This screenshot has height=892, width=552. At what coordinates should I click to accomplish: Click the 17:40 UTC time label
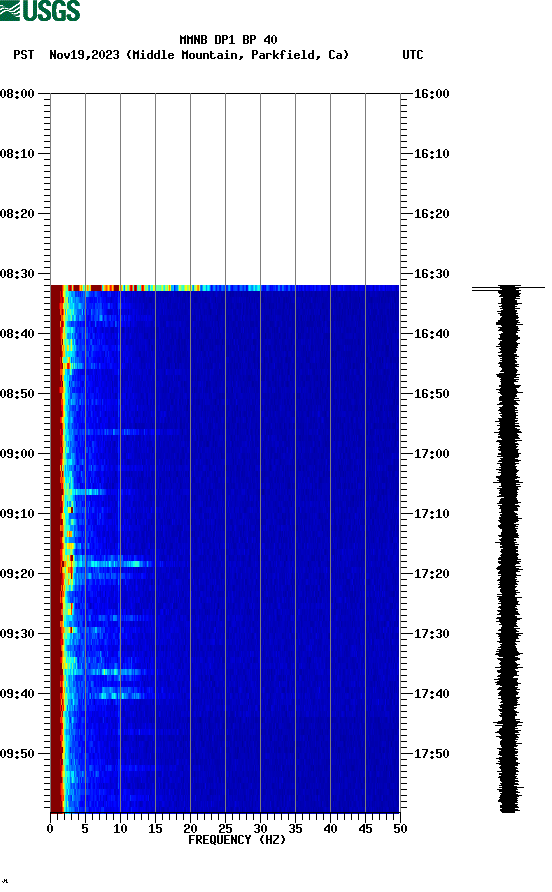[431, 693]
